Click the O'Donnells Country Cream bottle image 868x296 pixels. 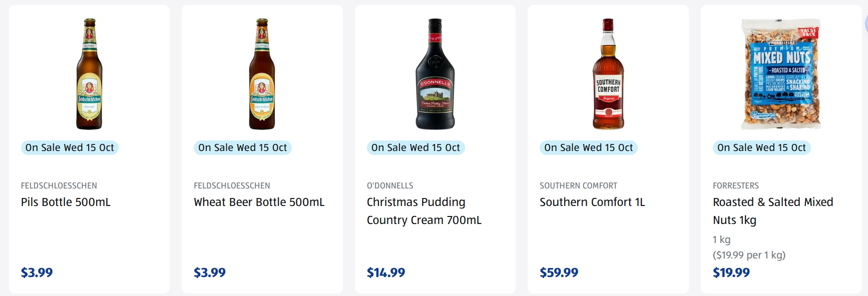point(435,74)
